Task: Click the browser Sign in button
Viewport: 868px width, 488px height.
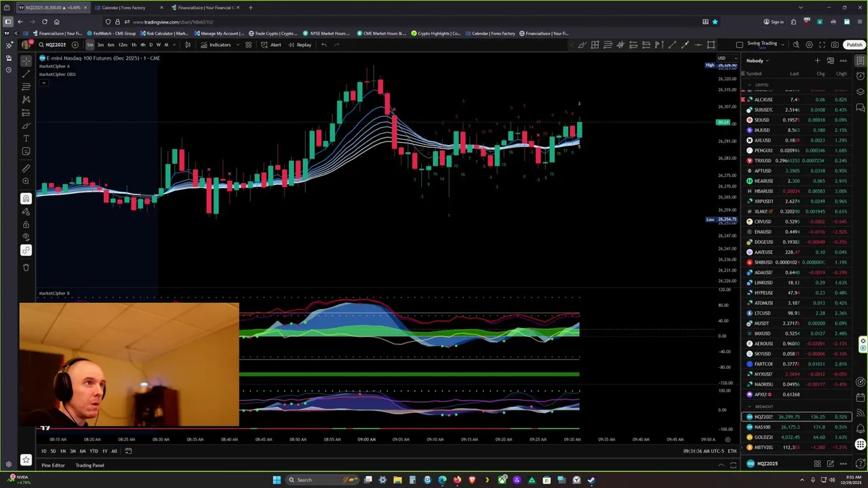Action: coord(773,22)
